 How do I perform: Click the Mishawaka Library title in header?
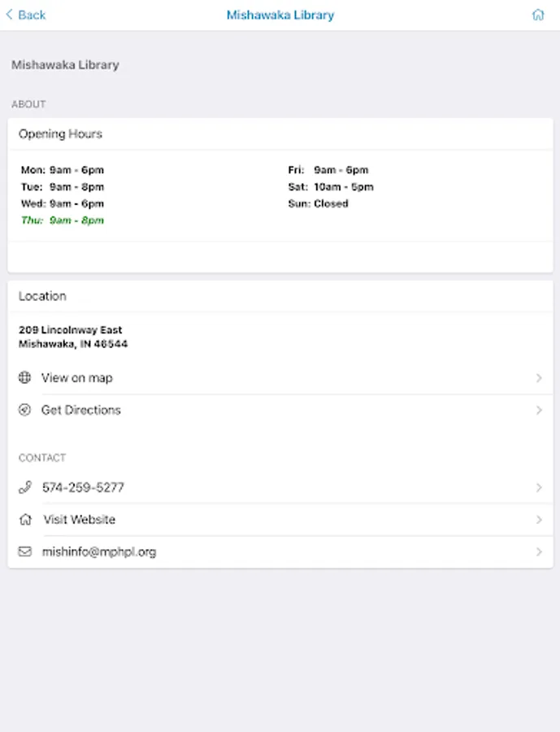pyautogui.click(x=280, y=15)
